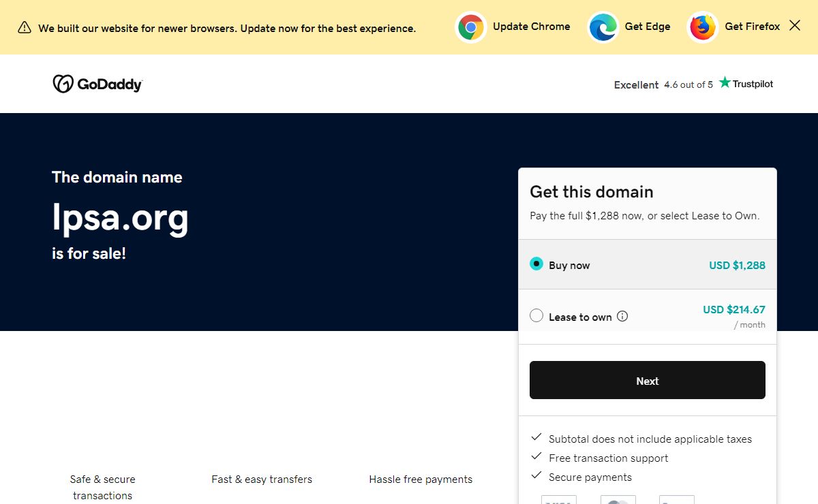This screenshot has height=504, width=818.
Task: Select the Lease to own radio option
Action: (536, 316)
